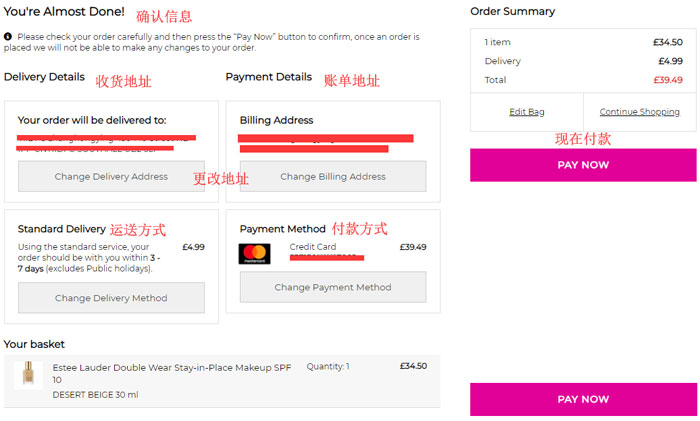This screenshot has height=421, width=700.
Task: Click the Billing Address heading
Action: [x=276, y=120]
